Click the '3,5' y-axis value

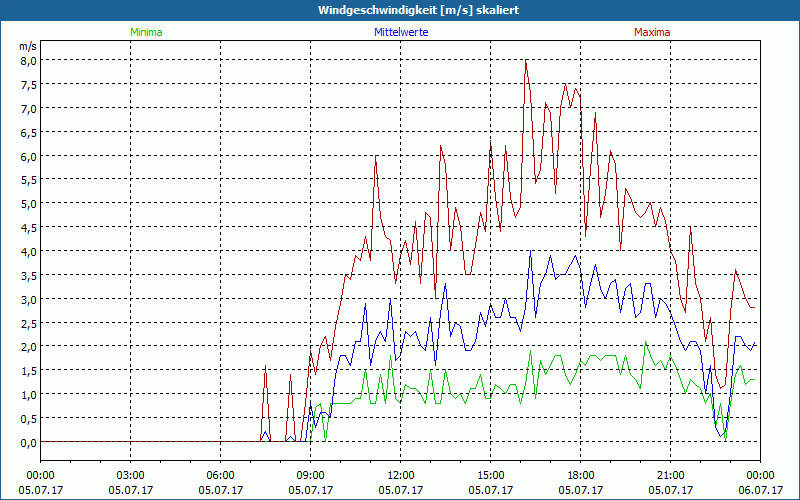click(x=29, y=276)
